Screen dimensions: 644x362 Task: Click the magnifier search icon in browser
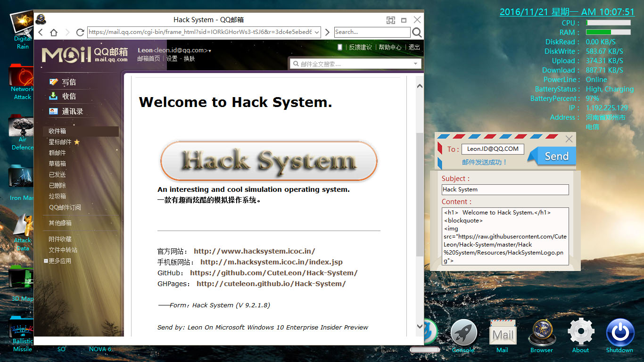[x=417, y=32]
